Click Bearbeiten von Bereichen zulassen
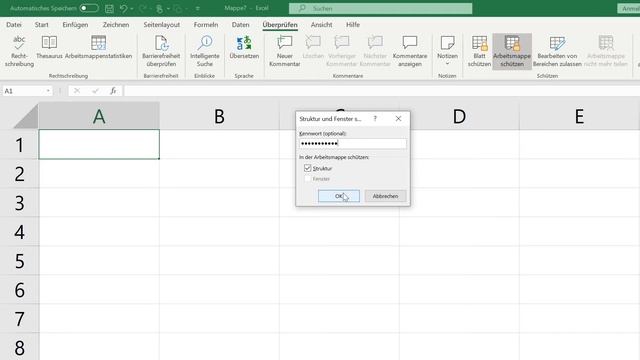640x360 pixels. coord(557,51)
